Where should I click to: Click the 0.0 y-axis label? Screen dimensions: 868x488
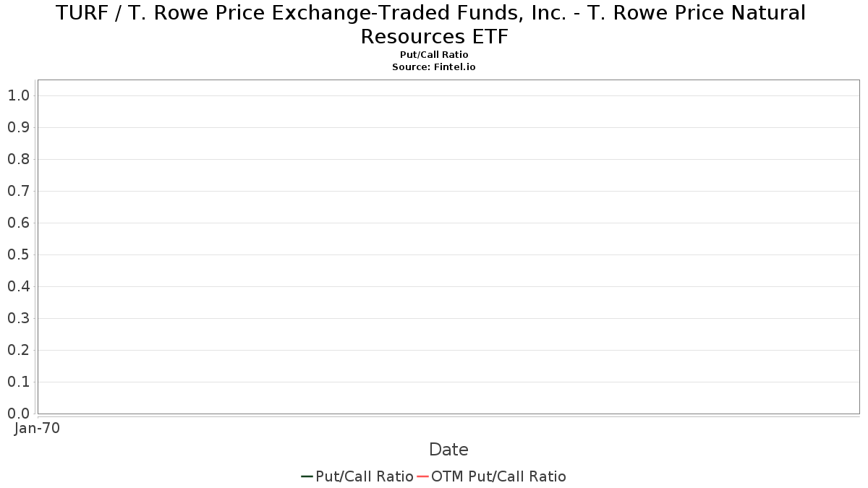(18, 414)
